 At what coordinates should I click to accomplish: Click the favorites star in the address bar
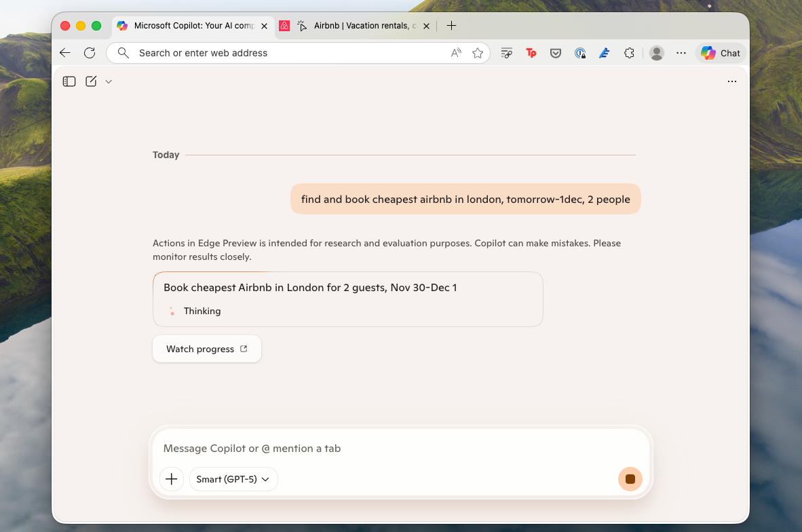click(x=478, y=52)
